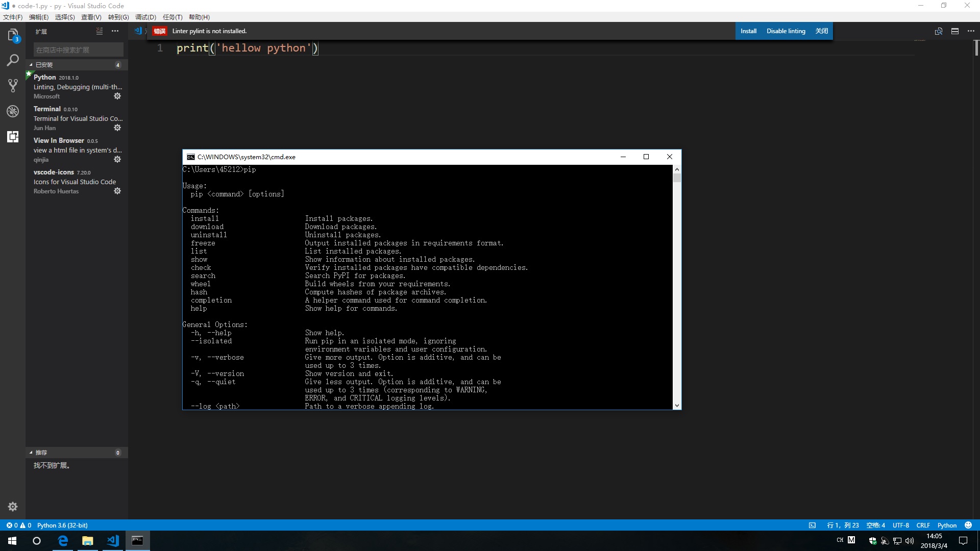Open terminal icon in status bar
Image resolution: width=980 pixels, height=551 pixels.
tap(812, 525)
